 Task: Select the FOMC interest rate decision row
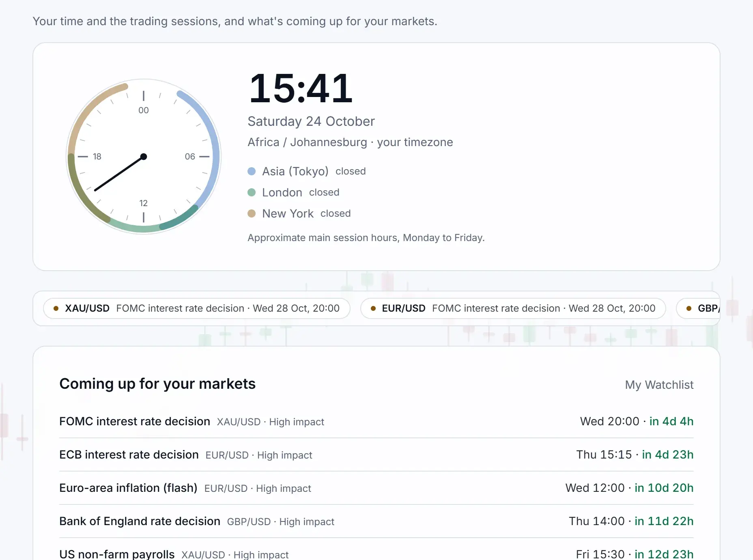tap(376, 422)
